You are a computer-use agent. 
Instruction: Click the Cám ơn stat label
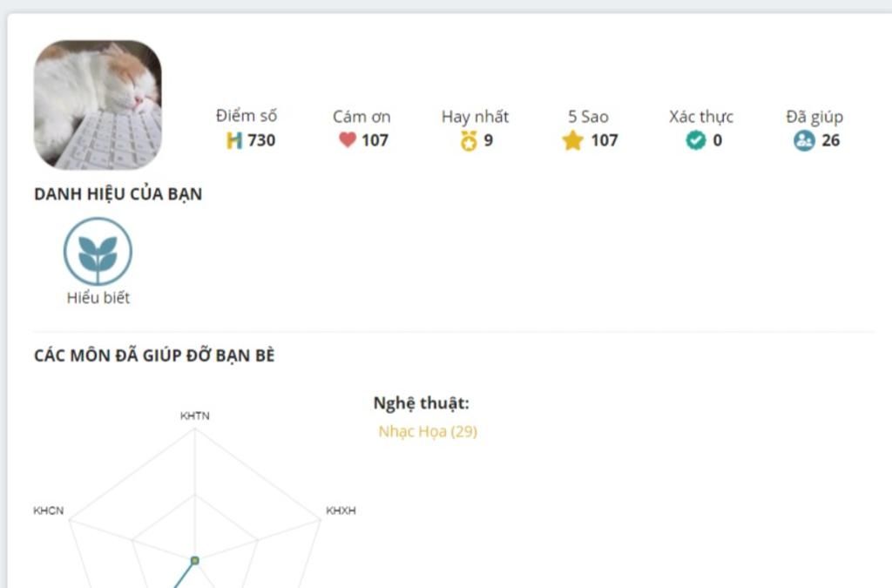tap(362, 117)
